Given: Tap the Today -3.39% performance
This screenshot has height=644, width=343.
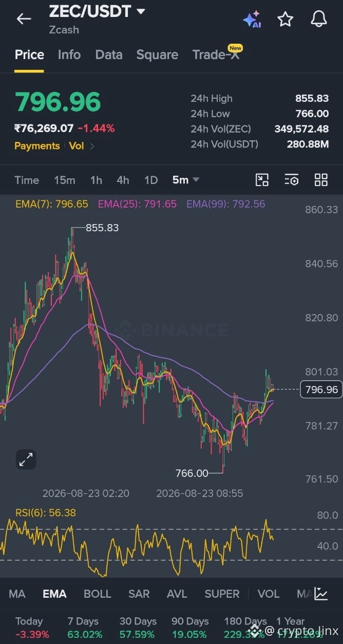Looking at the screenshot, I should (x=32, y=628).
